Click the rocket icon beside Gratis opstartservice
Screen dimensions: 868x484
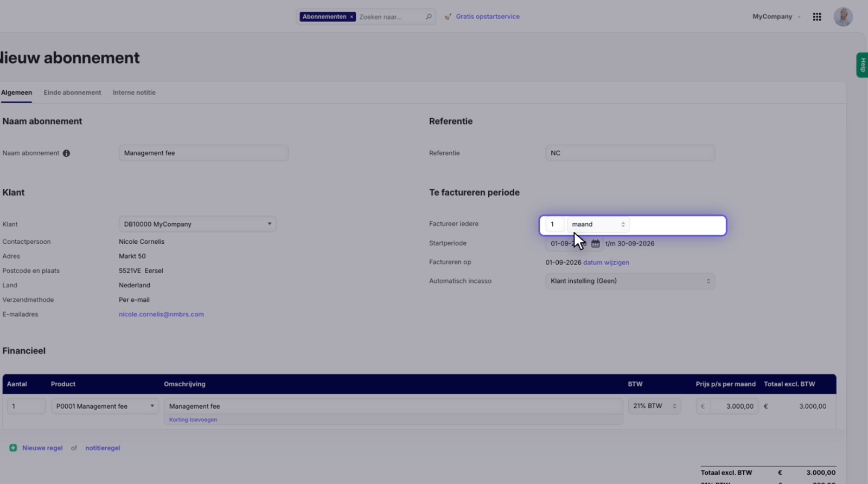click(x=448, y=17)
